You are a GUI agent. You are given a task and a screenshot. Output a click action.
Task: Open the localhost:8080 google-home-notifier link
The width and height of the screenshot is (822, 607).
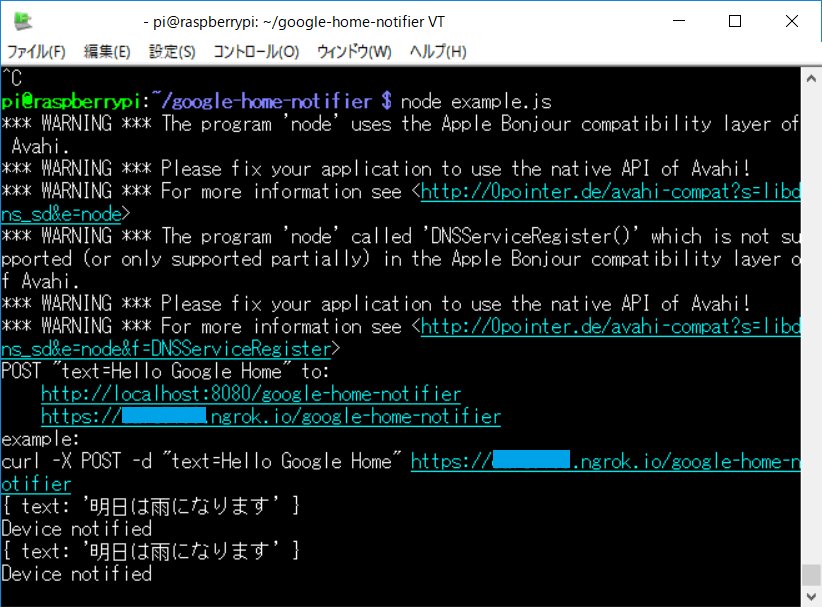[x=251, y=394]
